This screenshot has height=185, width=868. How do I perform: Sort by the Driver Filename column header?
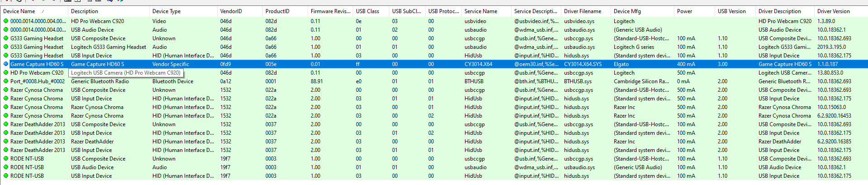(586, 11)
